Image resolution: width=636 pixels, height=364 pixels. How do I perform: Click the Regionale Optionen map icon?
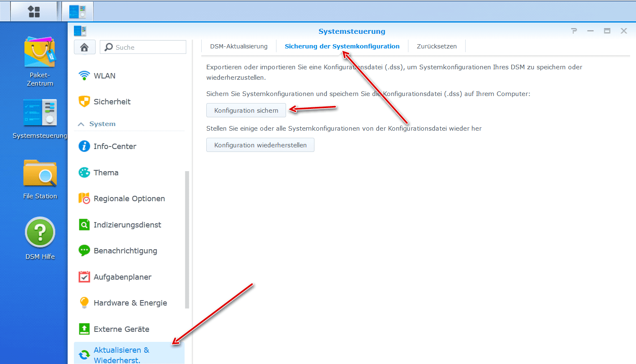point(84,198)
